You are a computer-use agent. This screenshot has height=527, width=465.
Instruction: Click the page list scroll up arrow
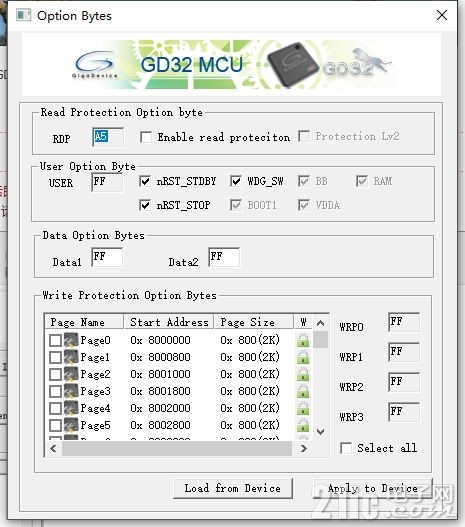click(321, 323)
